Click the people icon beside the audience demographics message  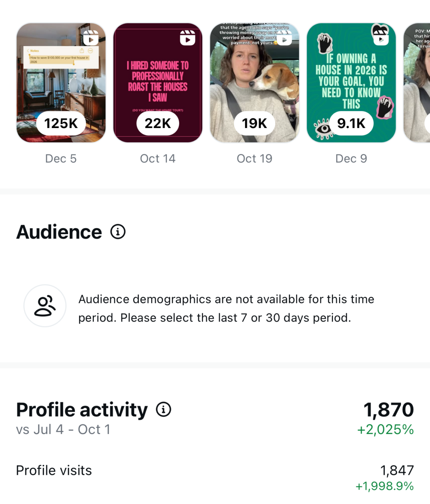(x=45, y=306)
